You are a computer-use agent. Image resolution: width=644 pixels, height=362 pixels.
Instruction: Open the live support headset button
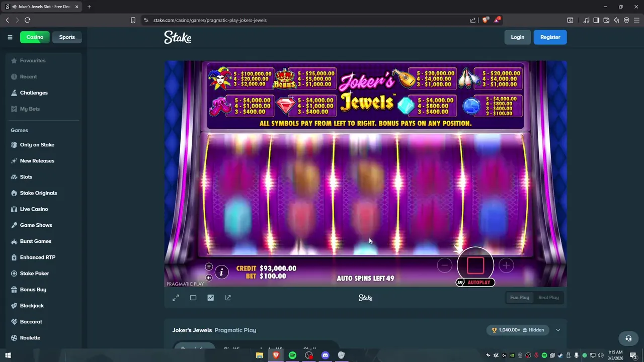tap(628, 338)
